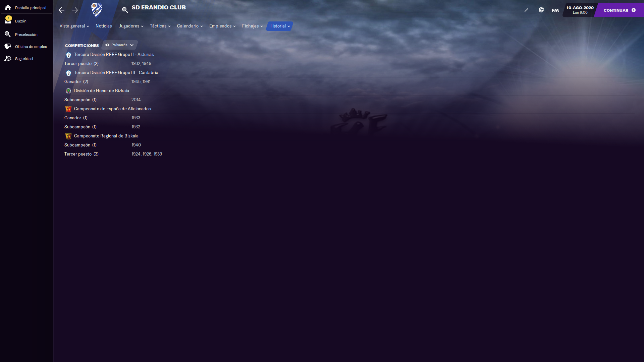This screenshot has width=644, height=362.
Task: Click the year 2014
Action: point(136,100)
